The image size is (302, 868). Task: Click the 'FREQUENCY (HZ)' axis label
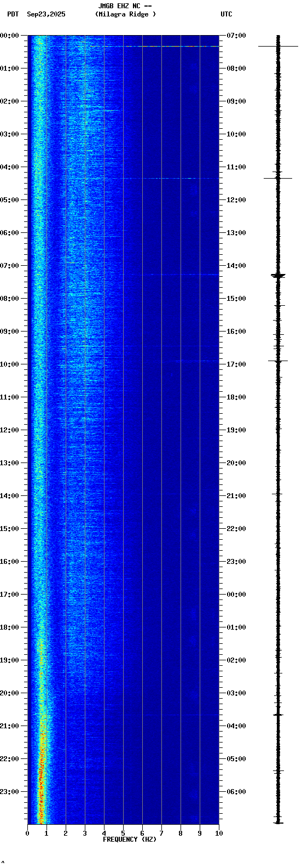[129, 840]
